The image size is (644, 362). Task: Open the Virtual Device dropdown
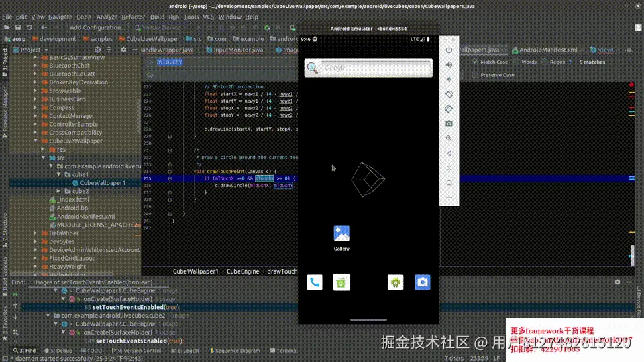pos(161,27)
